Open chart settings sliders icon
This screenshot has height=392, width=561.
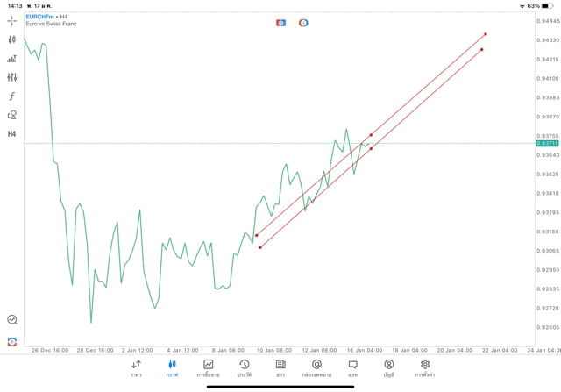pyautogui.click(x=12, y=77)
